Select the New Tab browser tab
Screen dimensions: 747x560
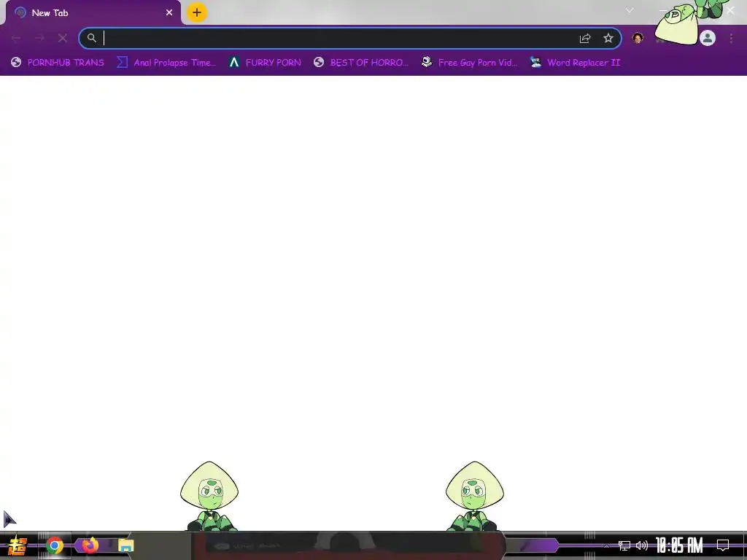click(93, 13)
